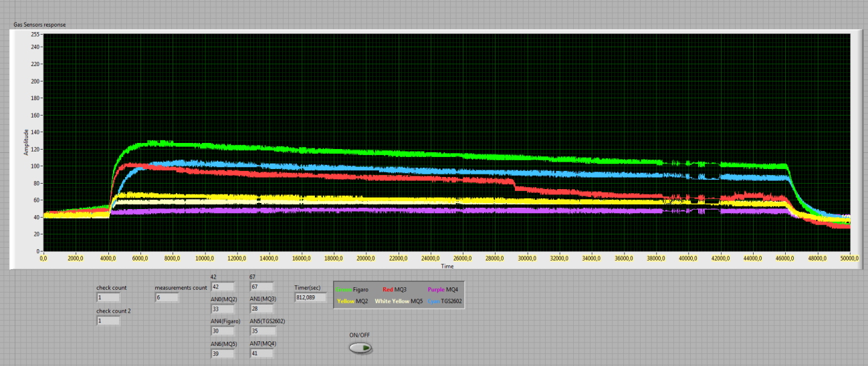Image resolution: width=868 pixels, height=366 pixels.
Task: Select the check count 2 value field
Action: (x=108, y=321)
